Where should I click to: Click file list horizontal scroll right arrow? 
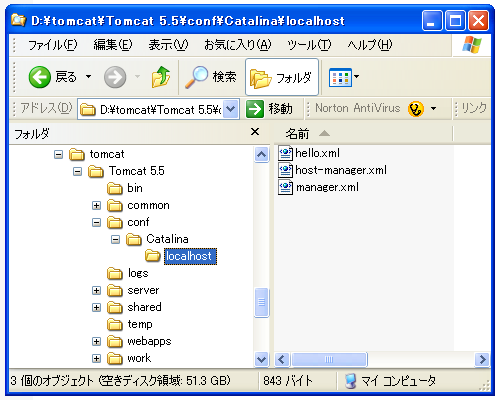(482, 359)
